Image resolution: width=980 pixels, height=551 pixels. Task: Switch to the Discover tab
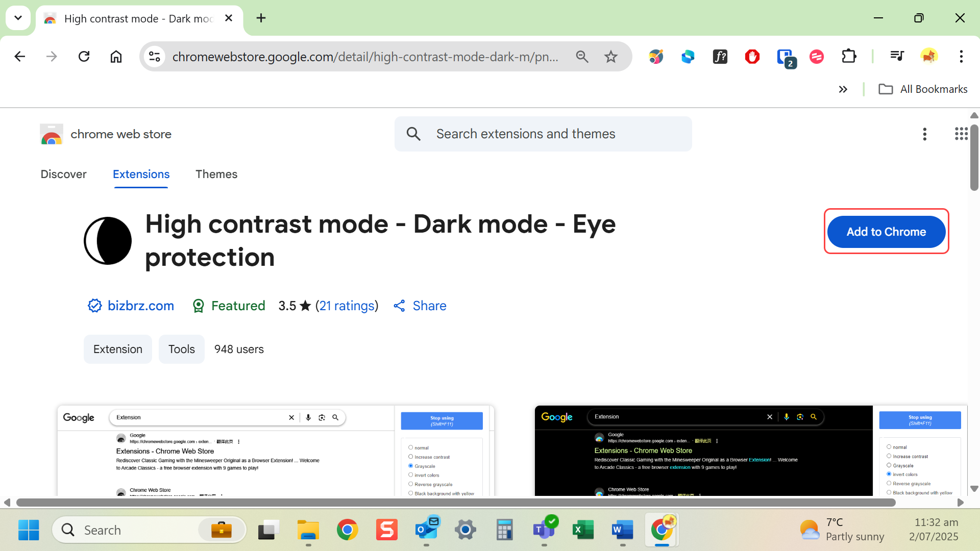click(63, 174)
